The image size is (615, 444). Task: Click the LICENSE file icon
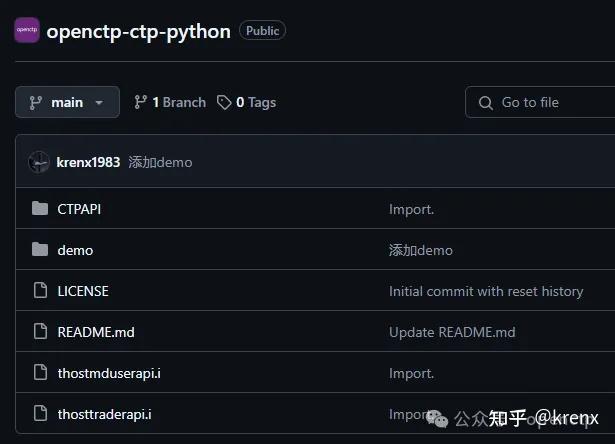pos(40,291)
